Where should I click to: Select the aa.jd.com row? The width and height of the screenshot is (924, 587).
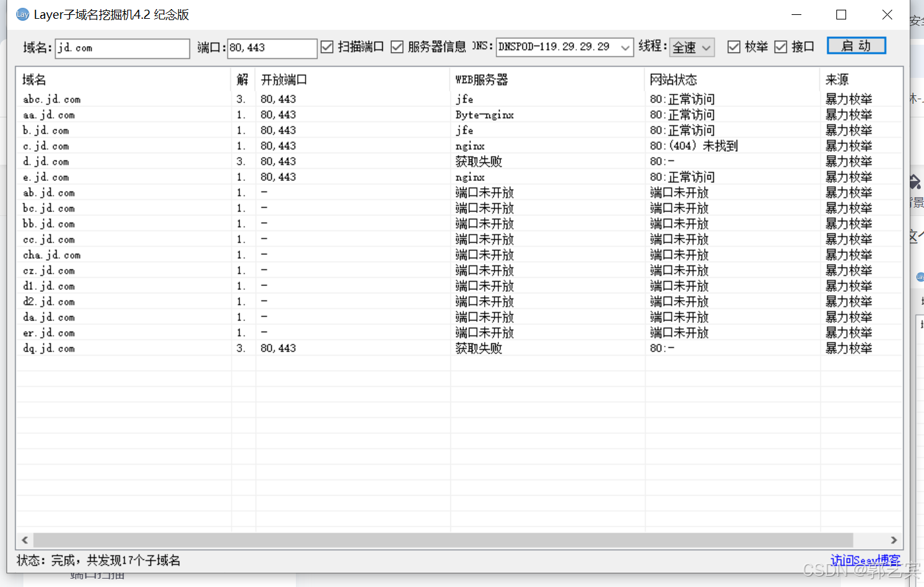click(459, 115)
